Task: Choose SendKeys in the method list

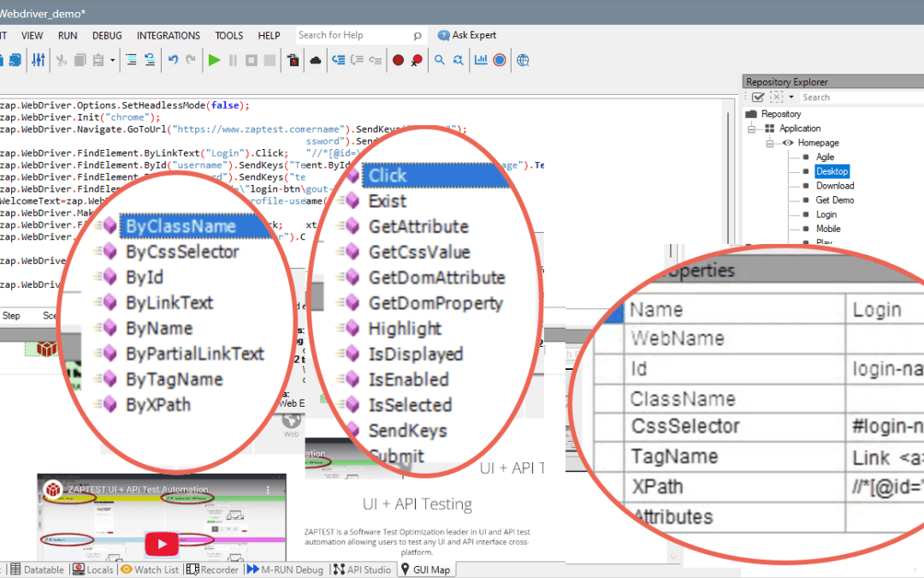Action: click(407, 431)
